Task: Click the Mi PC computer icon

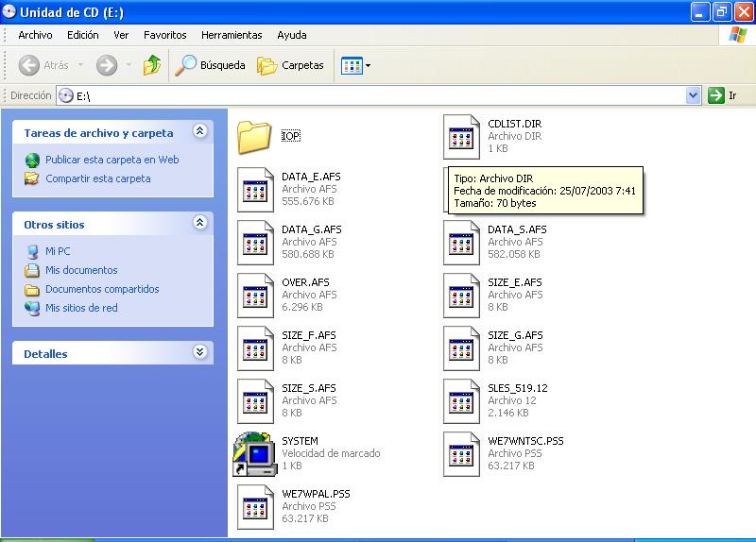Action: pyautogui.click(x=32, y=251)
